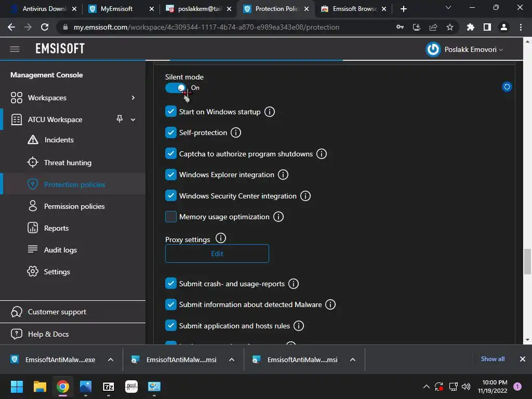Uncheck Self-protection checkbox
The width and height of the screenshot is (532, 399).
coord(170,132)
